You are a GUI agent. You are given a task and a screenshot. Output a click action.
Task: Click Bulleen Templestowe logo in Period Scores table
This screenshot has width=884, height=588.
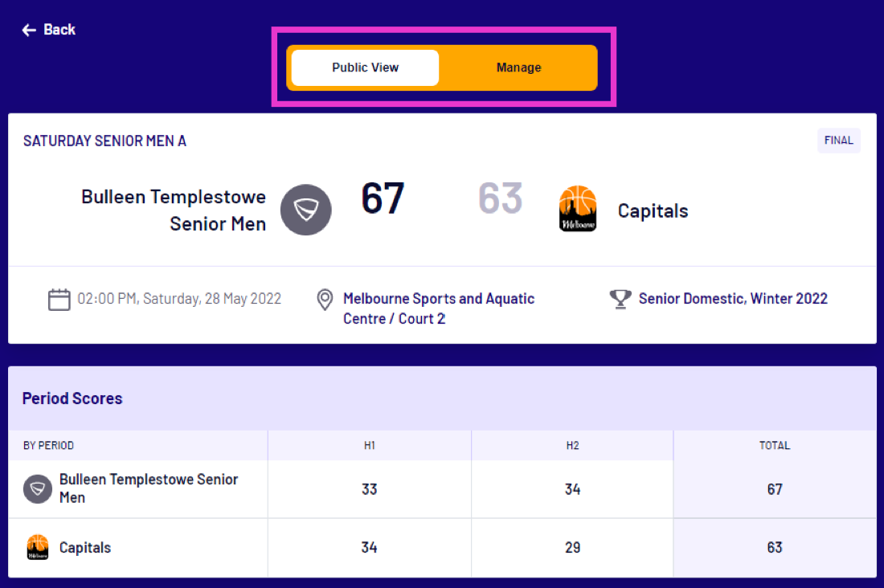38,488
